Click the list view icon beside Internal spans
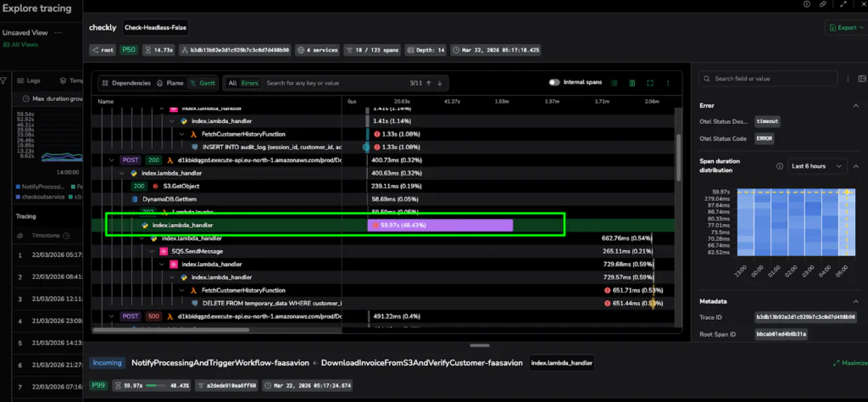This screenshot has height=402, width=868. click(613, 83)
